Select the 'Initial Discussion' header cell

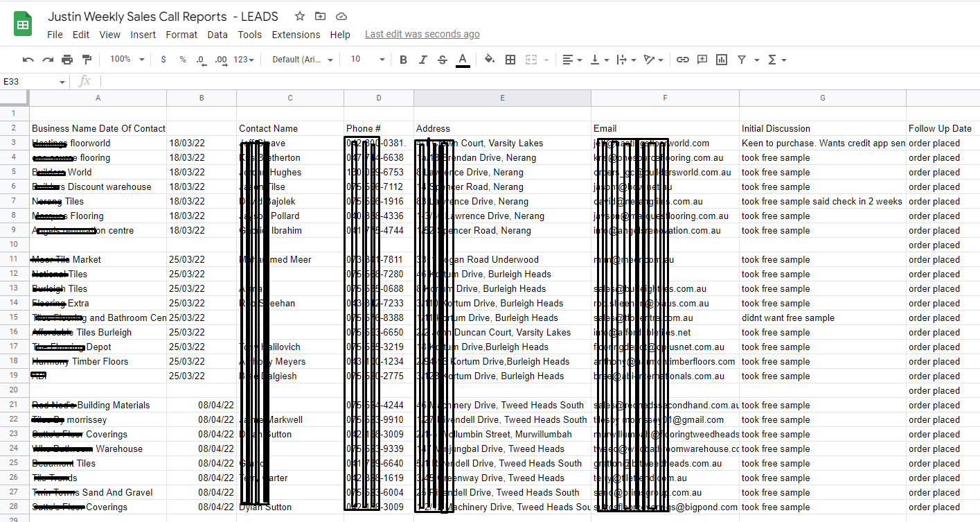(823, 128)
